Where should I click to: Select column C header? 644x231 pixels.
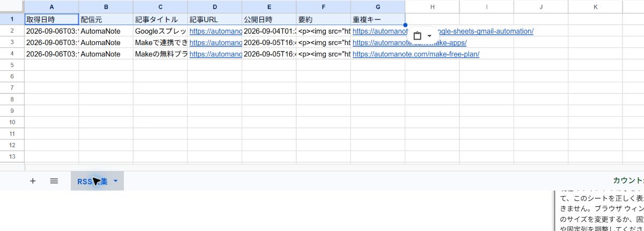160,7
